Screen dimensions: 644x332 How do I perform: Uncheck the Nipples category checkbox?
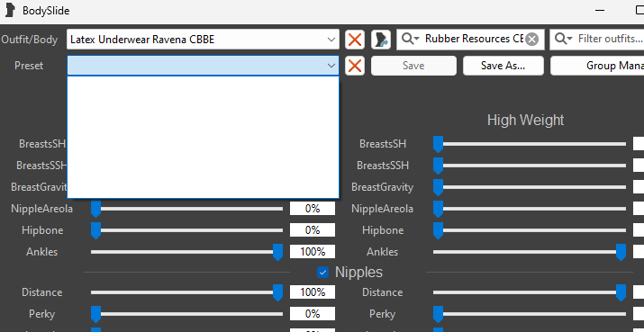[x=322, y=272]
